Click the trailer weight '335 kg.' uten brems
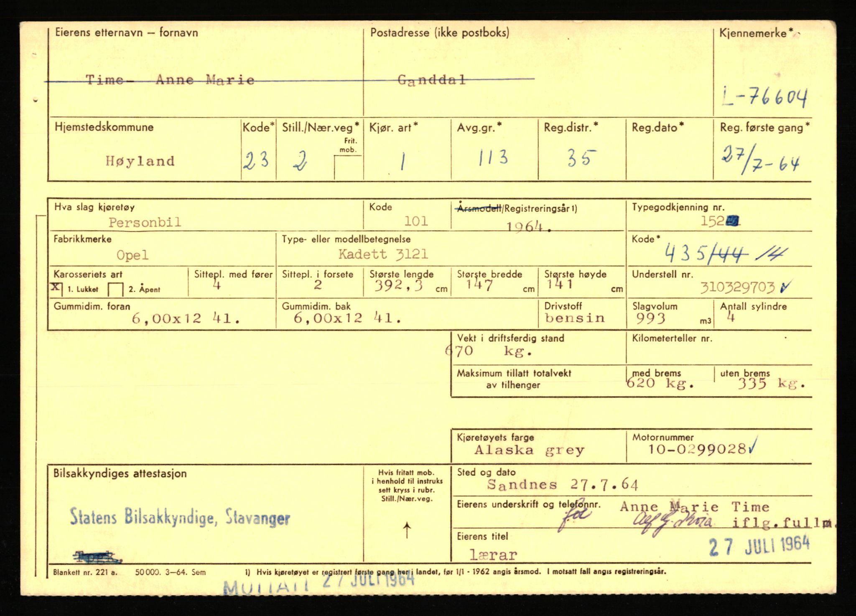Image resolution: width=856 pixels, height=616 pixels. click(x=771, y=383)
